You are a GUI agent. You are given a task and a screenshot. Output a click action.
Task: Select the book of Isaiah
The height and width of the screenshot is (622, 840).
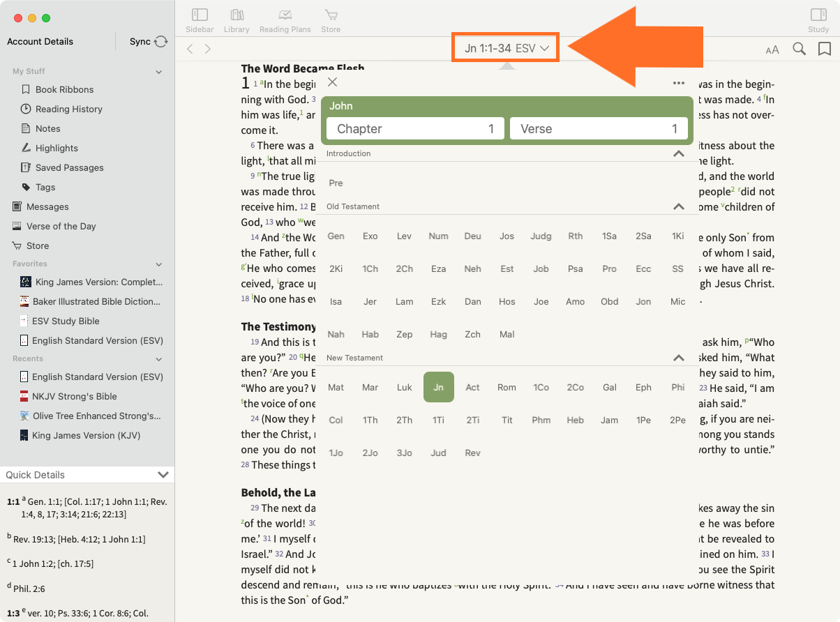[x=336, y=302]
